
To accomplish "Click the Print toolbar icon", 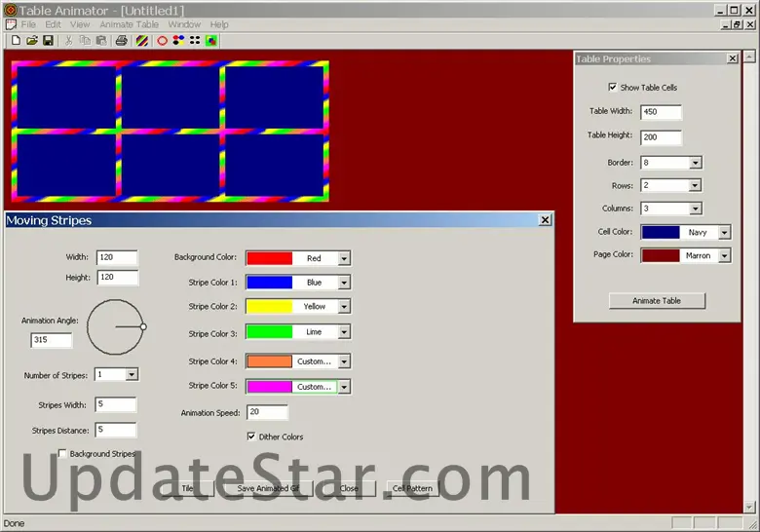I will click(x=122, y=41).
